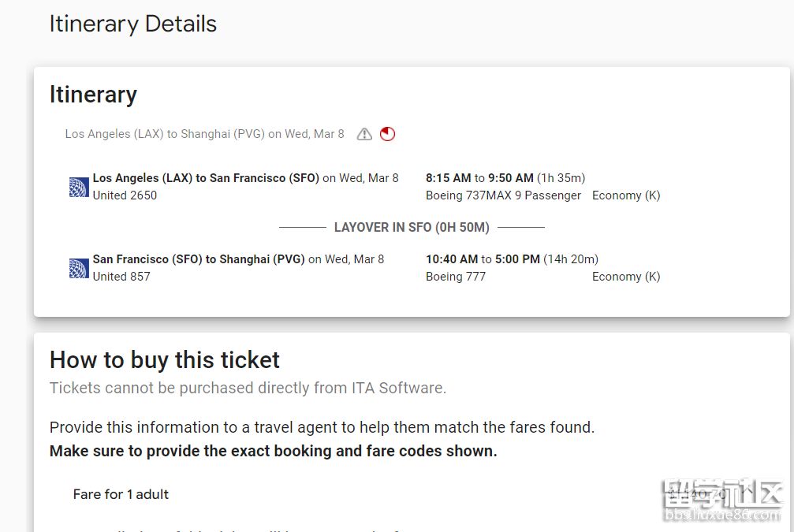Click the United logo for flight 857
794x532 pixels.
tap(79, 268)
